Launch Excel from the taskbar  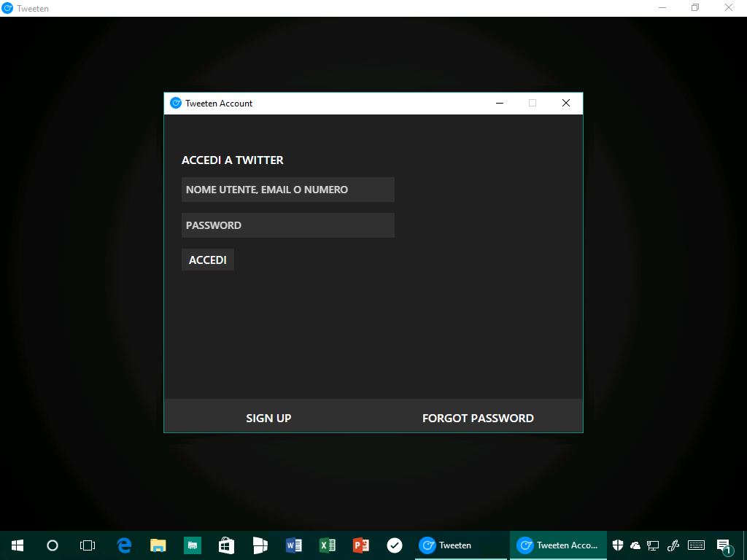(x=328, y=545)
